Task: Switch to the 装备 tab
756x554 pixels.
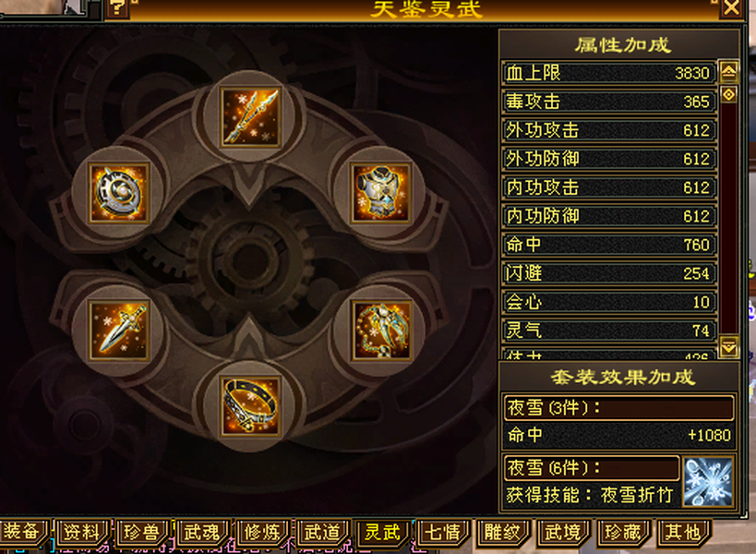Action: (x=21, y=532)
